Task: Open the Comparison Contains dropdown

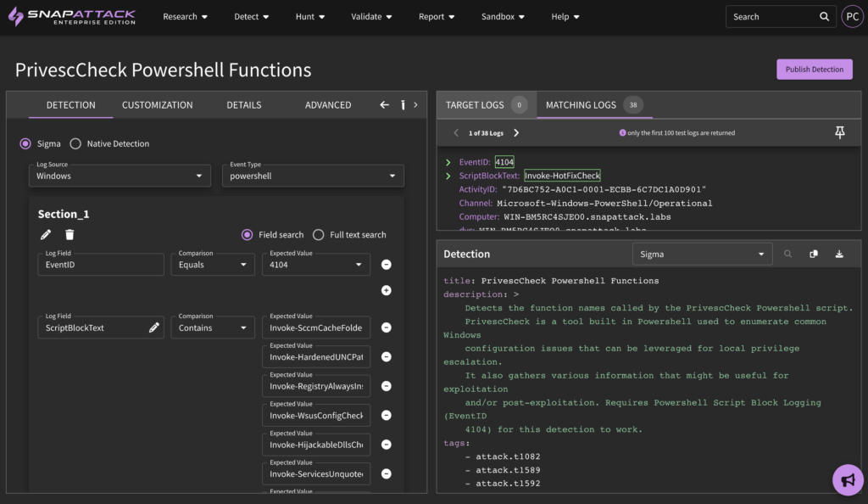Action: [213, 328]
